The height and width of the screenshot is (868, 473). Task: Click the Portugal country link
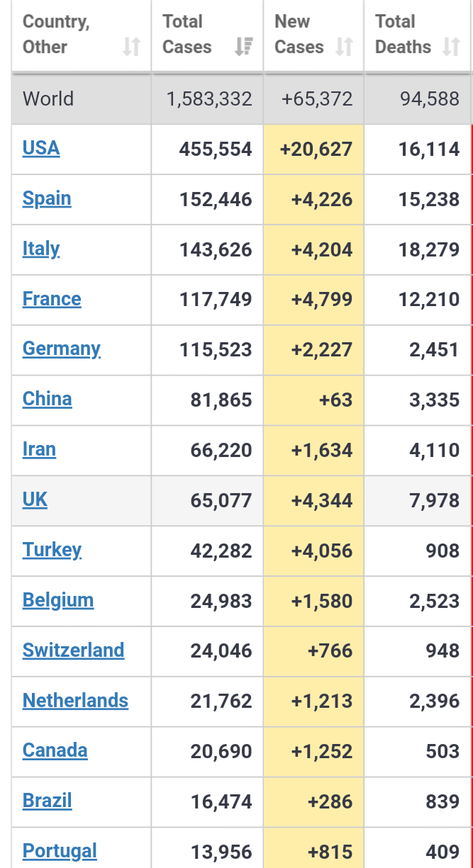(60, 850)
